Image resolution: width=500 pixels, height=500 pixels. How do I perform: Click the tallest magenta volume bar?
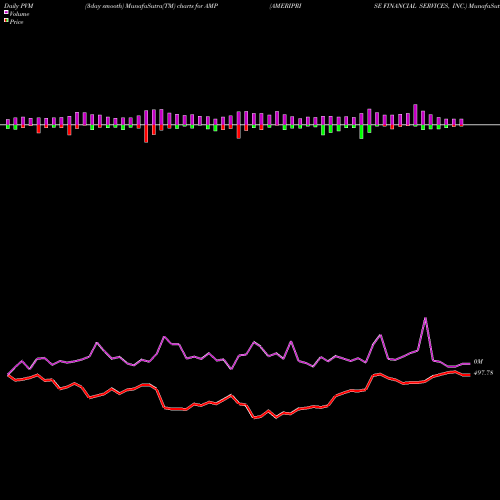tap(415, 115)
